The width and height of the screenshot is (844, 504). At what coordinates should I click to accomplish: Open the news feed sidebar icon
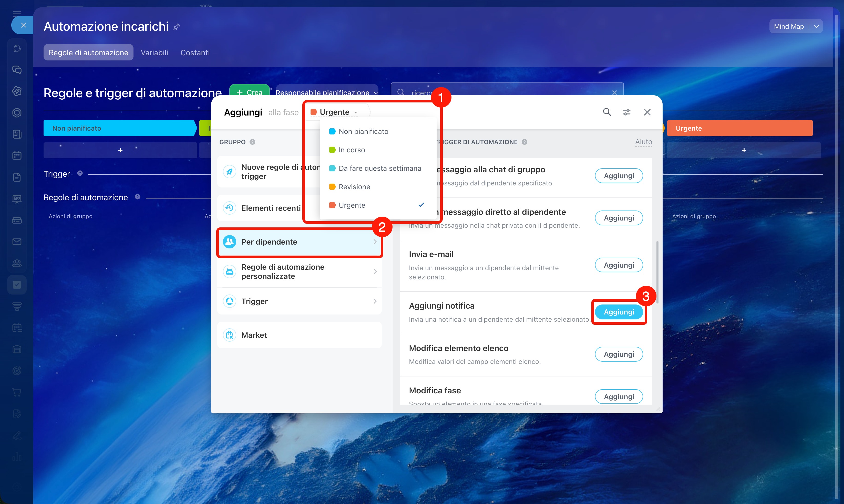pos(17,134)
